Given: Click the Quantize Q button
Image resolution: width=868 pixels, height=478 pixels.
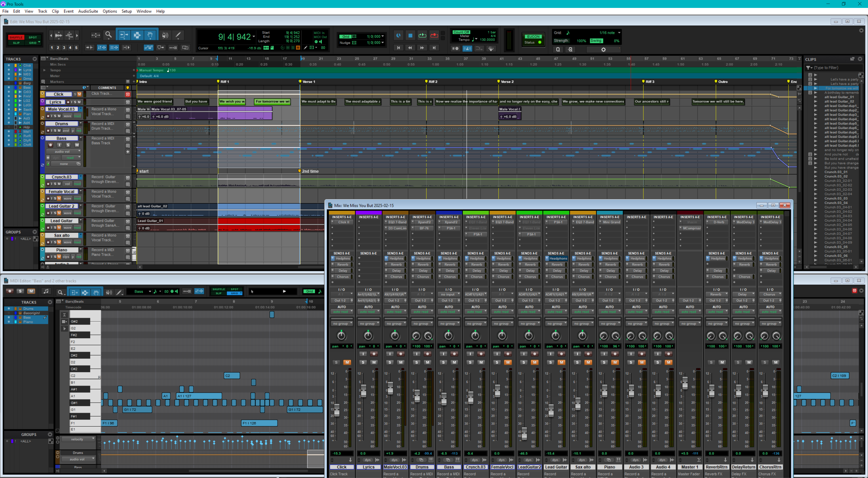Looking at the screenshot, I should (x=558, y=50).
